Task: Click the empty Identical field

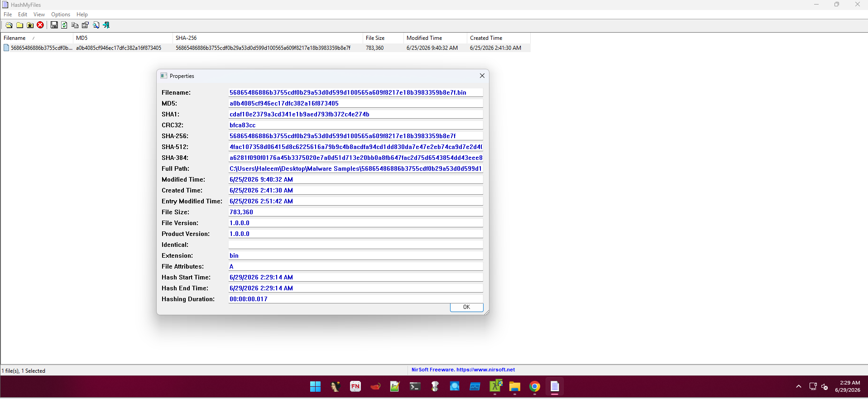Action: pyautogui.click(x=355, y=245)
